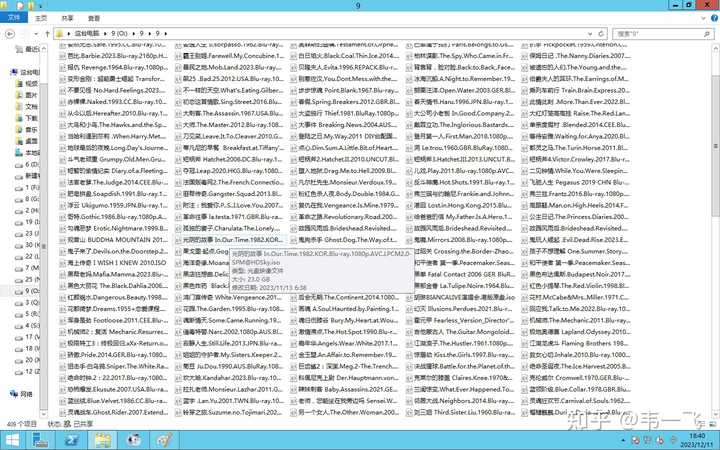This screenshot has width=720, height=450.
Task: Click the Mob.Land.2023 file icon
Action: tap(178, 68)
